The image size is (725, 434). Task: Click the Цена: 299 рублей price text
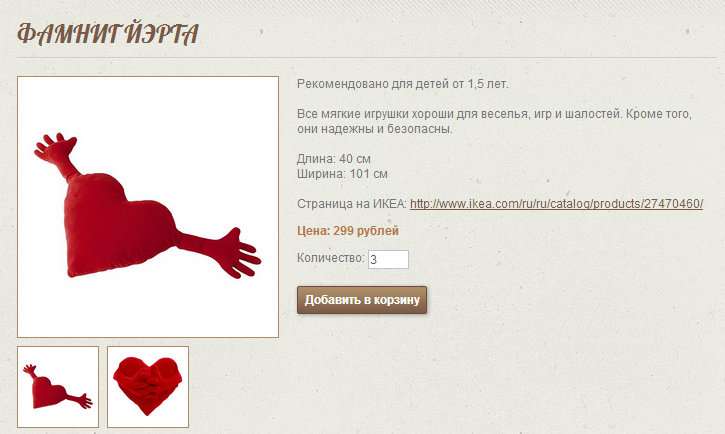click(348, 231)
